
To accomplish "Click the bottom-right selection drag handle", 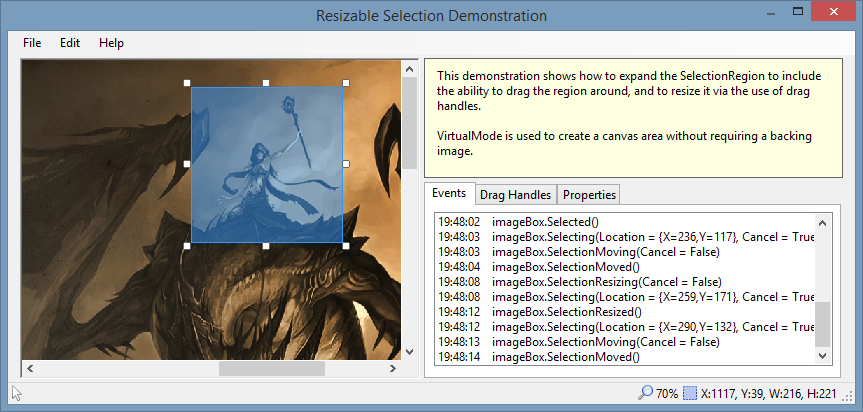I will pyautogui.click(x=346, y=246).
